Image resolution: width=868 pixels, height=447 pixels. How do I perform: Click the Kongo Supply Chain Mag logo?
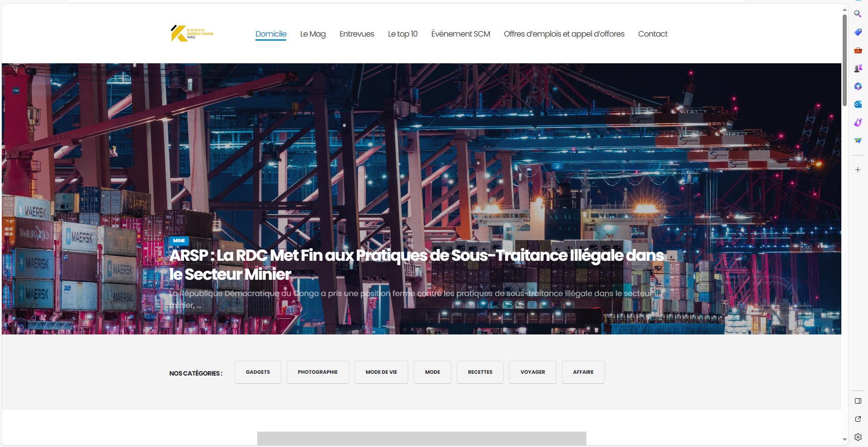pos(192,33)
